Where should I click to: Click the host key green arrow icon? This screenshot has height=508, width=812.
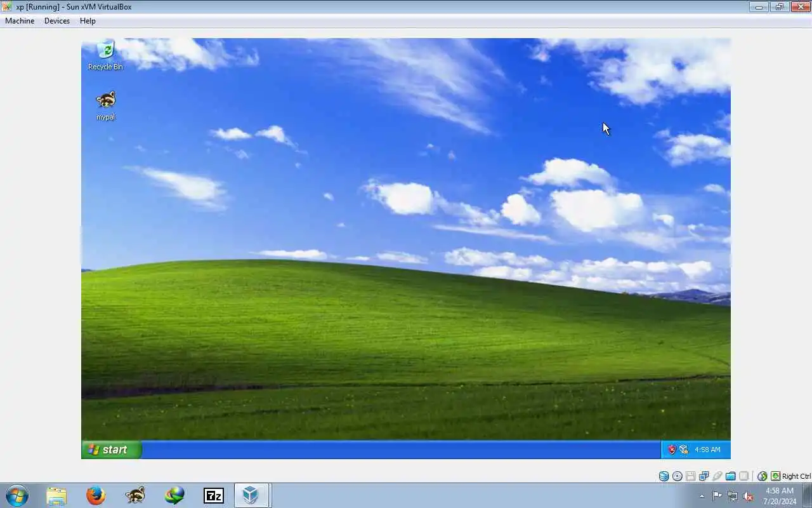click(x=775, y=476)
